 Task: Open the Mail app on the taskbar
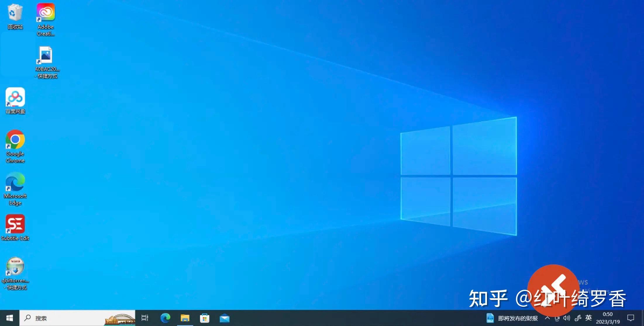pyautogui.click(x=225, y=318)
